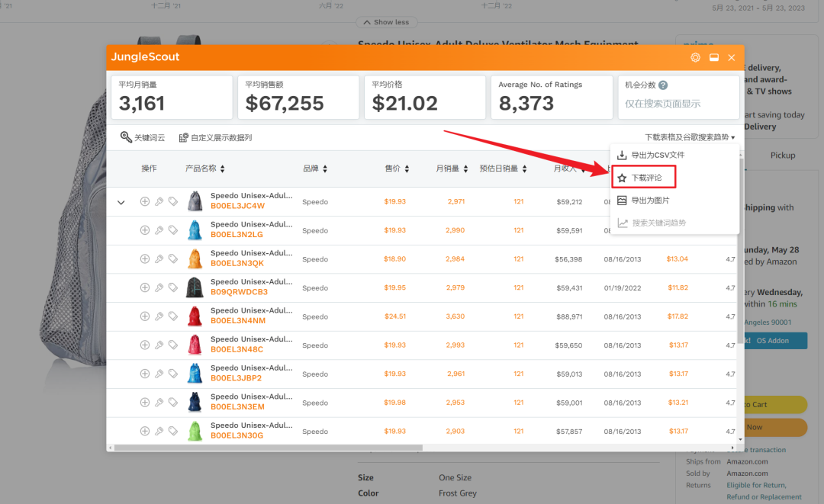The height and width of the screenshot is (504, 824).
Task: Click Eligible for Return link on Amazon
Action: 756,485
